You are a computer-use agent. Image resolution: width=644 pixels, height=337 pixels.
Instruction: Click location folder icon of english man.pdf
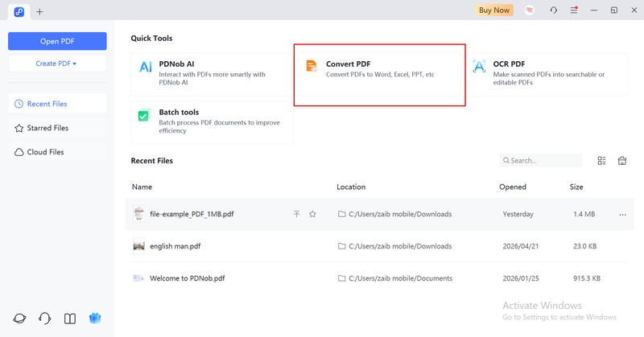[x=341, y=246]
